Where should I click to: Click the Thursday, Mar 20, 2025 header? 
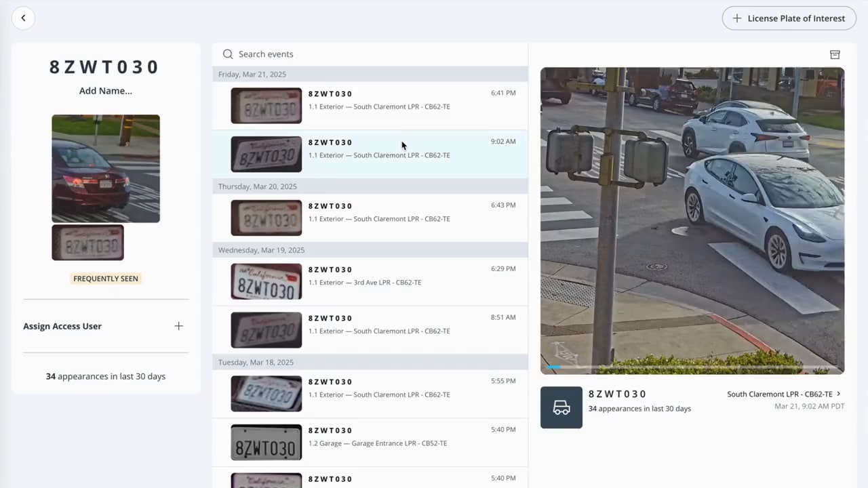click(370, 186)
